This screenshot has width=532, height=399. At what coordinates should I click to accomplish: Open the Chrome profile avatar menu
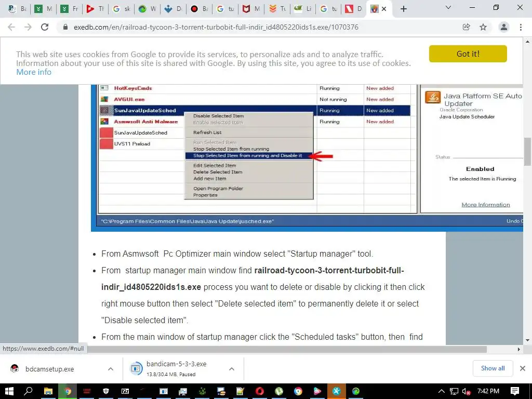tap(504, 27)
